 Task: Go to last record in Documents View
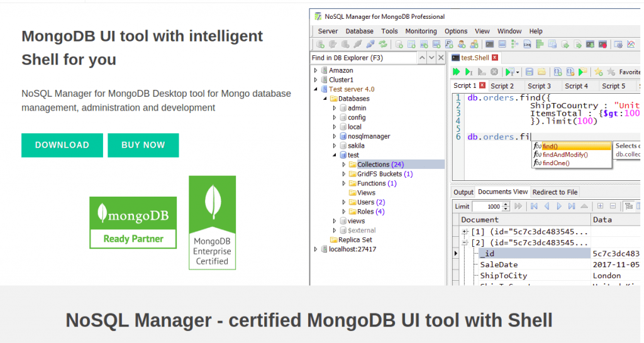(571, 207)
